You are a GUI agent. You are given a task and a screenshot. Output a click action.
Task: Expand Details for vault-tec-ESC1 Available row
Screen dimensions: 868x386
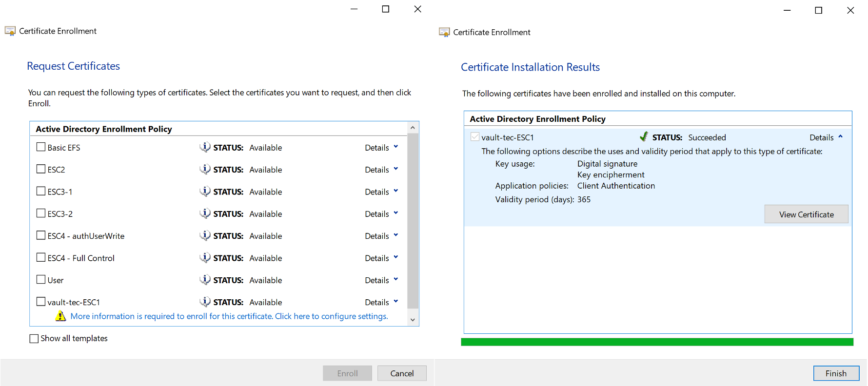tap(382, 302)
